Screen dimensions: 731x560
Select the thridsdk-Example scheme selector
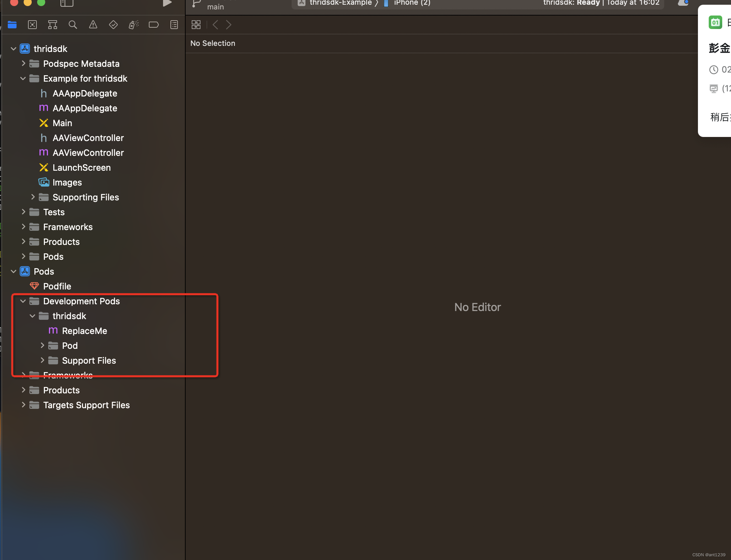340,3
